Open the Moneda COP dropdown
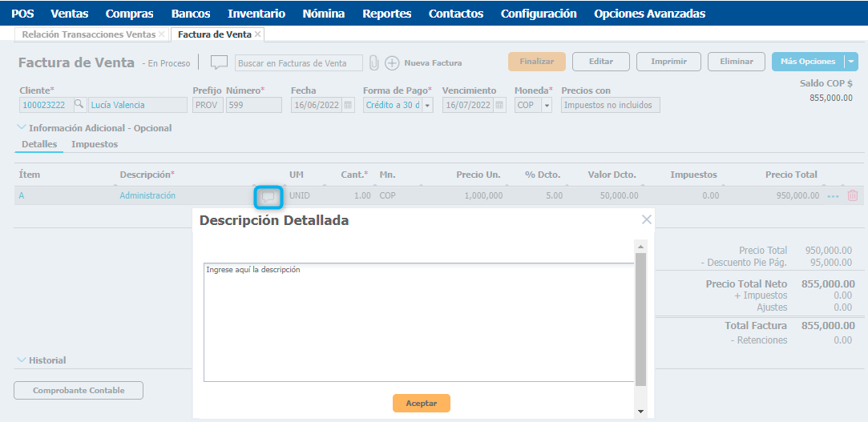Image resolution: width=868 pixels, height=422 pixels. (547, 105)
